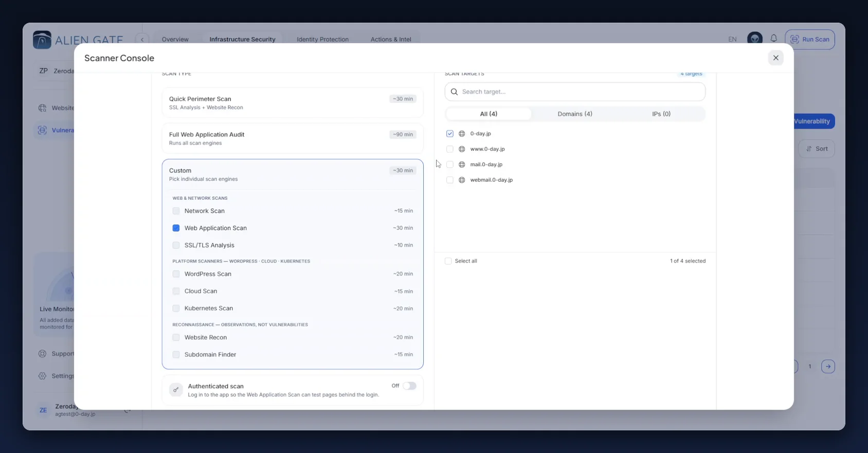
Task: Switch to the IPs (0) tab
Action: tap(661, 114)
